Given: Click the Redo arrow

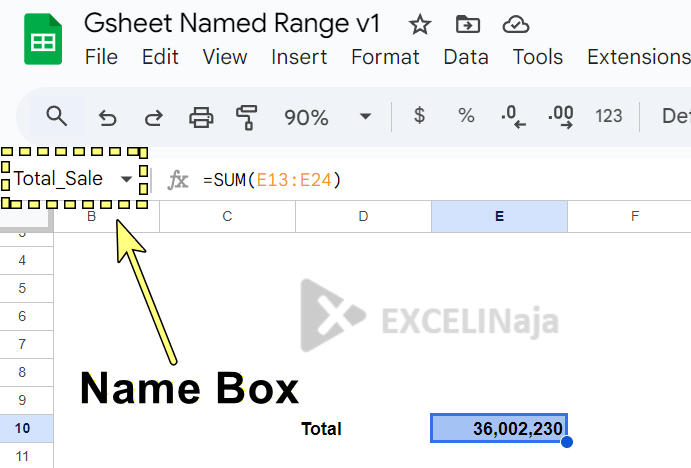Looking at the screenshot, I should [x=153, y=118].
